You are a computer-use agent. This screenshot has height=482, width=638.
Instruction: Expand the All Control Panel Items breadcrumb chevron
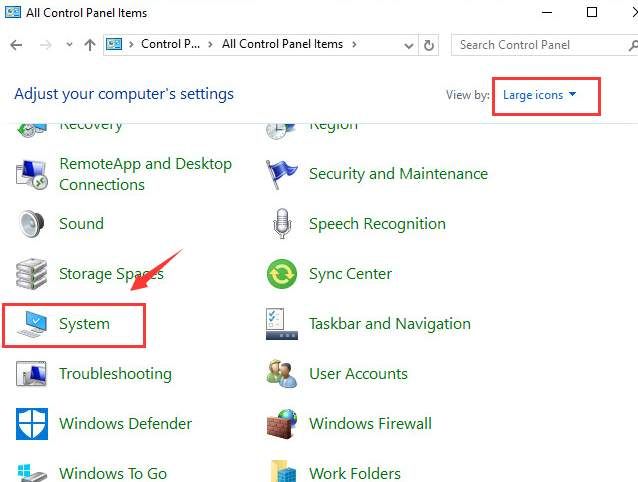click(x=353, y=45)
